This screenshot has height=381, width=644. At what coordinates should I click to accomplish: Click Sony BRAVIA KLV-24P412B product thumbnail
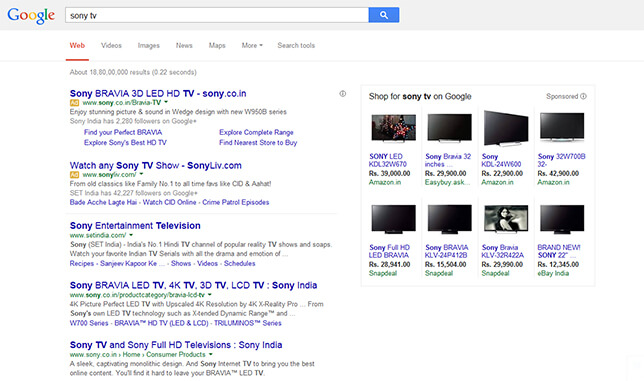(x=449, y=219)
